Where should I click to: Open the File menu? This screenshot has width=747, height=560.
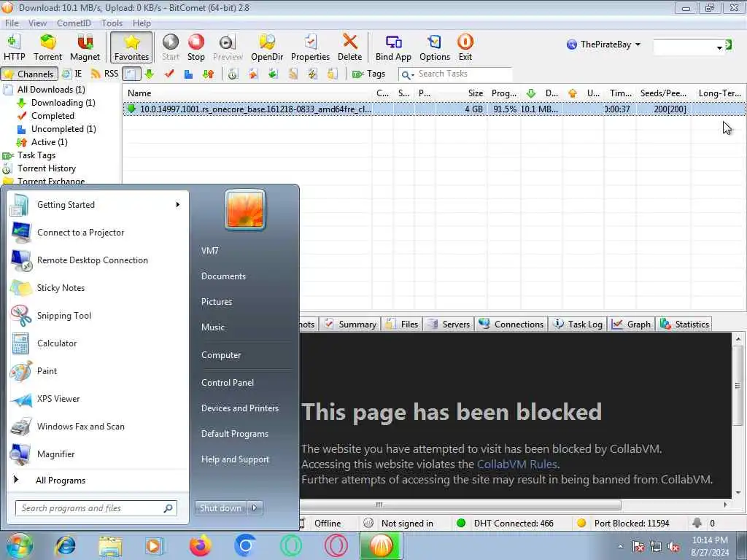[12, 23]
